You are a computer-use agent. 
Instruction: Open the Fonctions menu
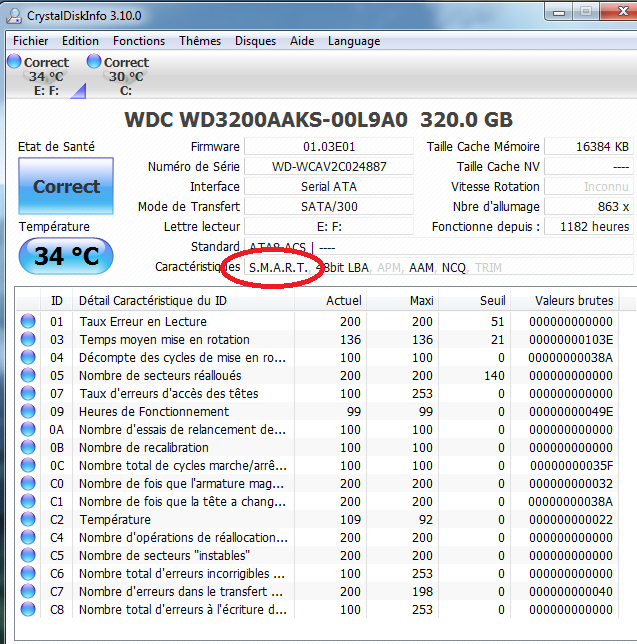coord(139,41)
